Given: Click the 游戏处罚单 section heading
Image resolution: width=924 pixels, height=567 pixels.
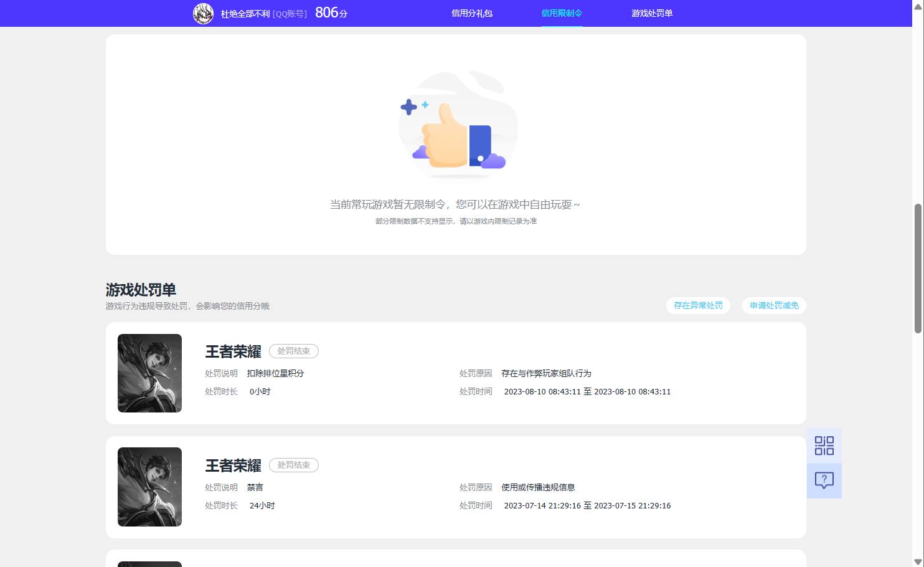Looking at the screenshot, I should coord(141,290).
